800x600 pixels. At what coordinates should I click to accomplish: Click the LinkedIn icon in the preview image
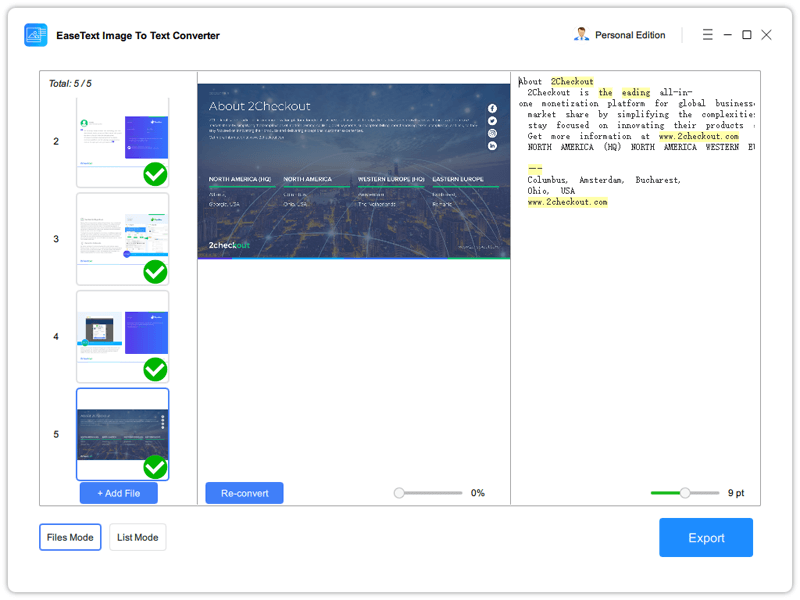pos(492,146)
